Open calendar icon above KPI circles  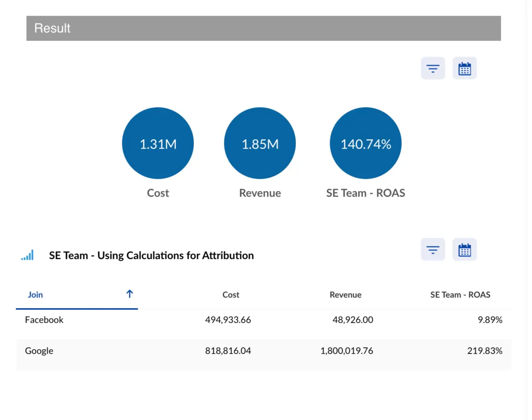[464, 68]
